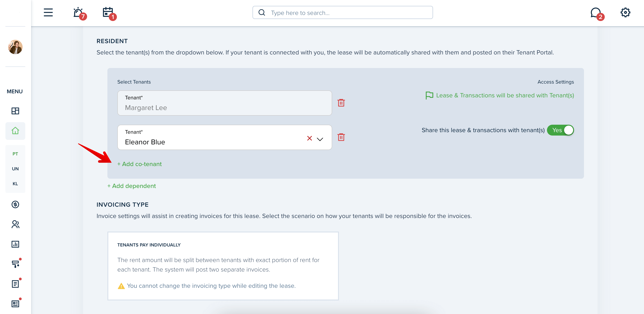Click the search input field
The image size is (644, 314).
pyautogui.click(x=343, y=12)
